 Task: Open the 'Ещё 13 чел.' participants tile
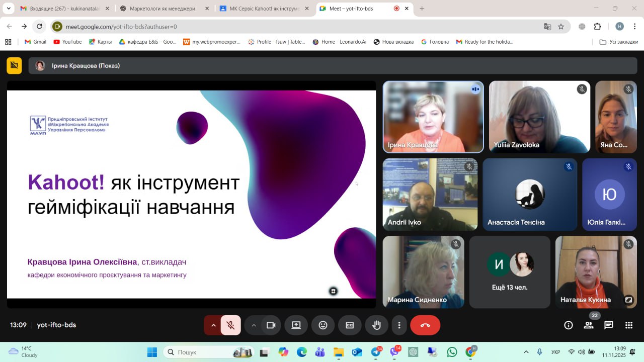tap(510, 272)
